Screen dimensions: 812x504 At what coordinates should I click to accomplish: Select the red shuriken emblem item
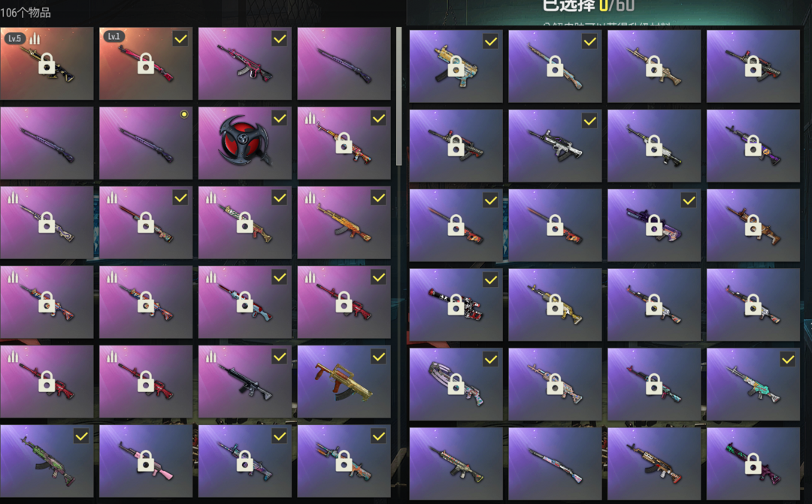tap(244, 143)
